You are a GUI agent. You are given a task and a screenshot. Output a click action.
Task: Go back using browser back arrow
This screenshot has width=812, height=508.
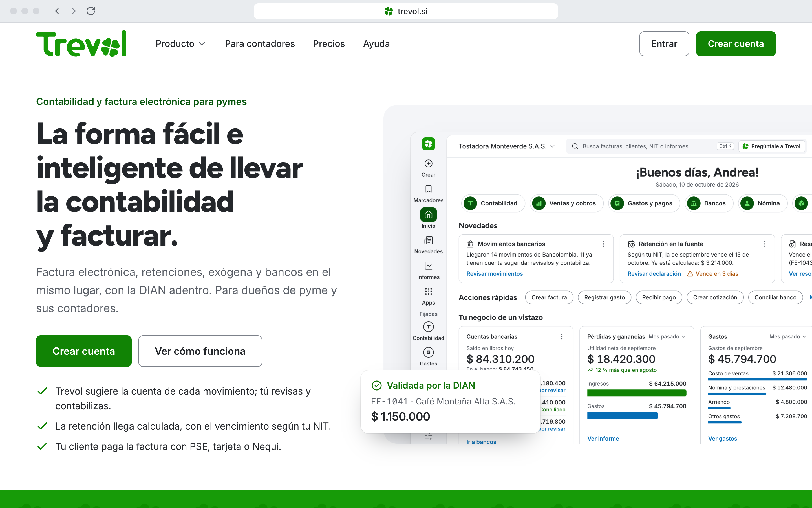[x=57, y=11]
